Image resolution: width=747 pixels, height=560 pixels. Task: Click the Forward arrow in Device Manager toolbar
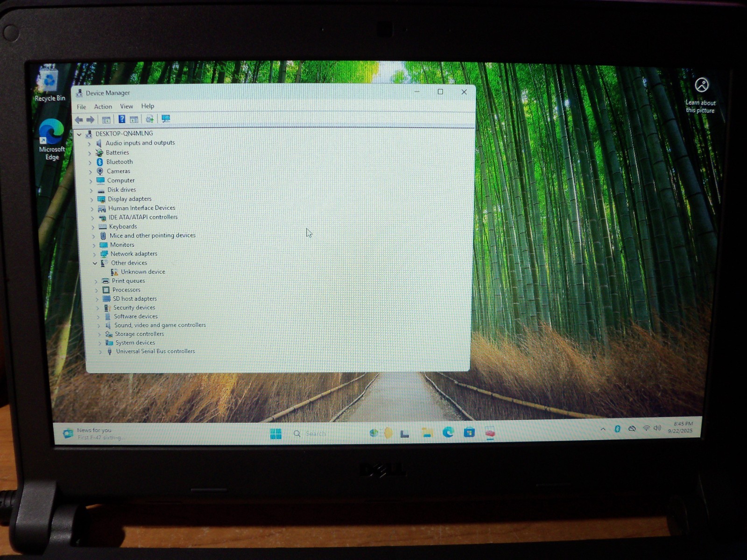click(x=91, y=120)
